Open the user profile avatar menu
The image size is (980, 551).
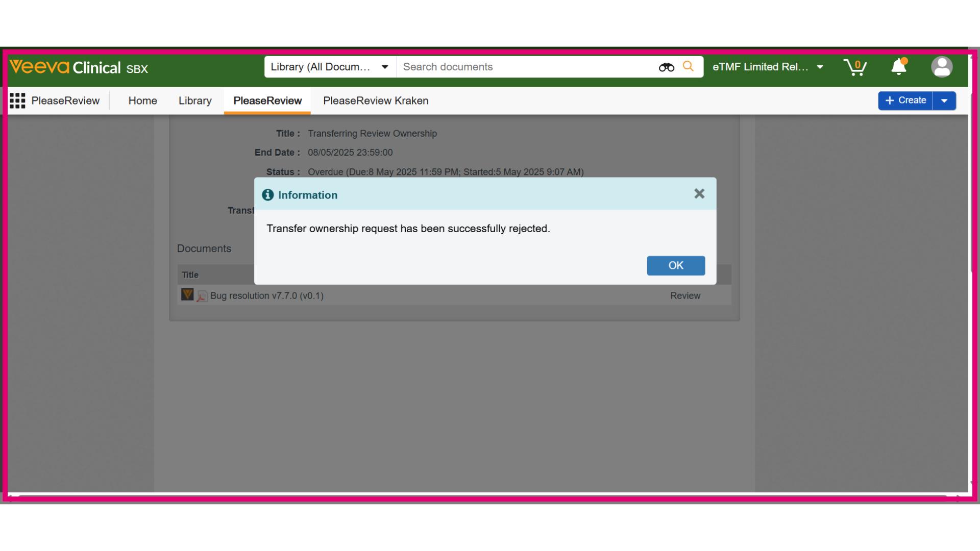point(942,67)
